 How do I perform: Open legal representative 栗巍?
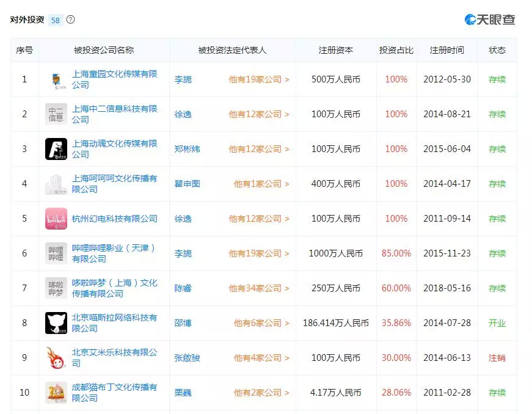coord(183,393)
